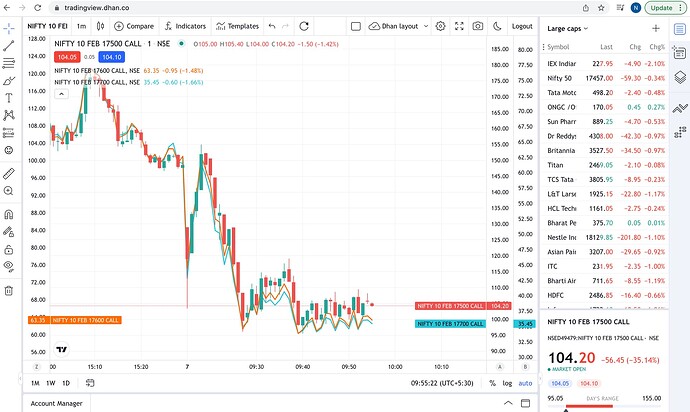Select the 1M date range
This screenshot has width=690, height=412.
[35, 383]
